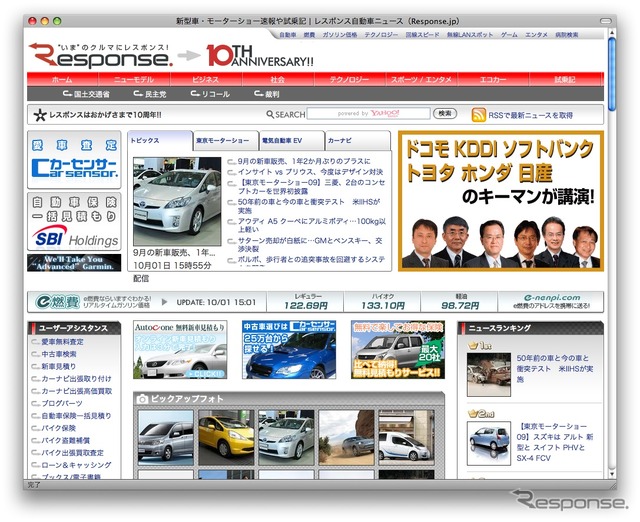640x522 pixels.
Task: Click the silver Prius topic photo
Action: [x=177, y=201]
